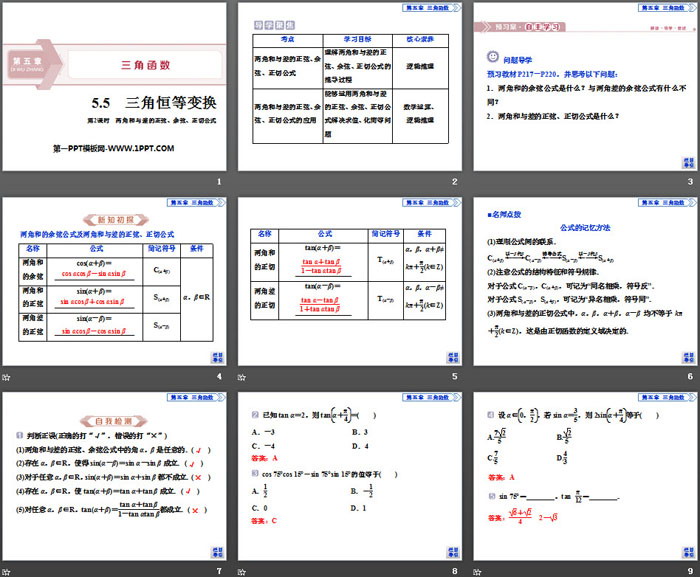700x577 pixels.
Task: Click slide number 6 label
Action: [690, 376]
